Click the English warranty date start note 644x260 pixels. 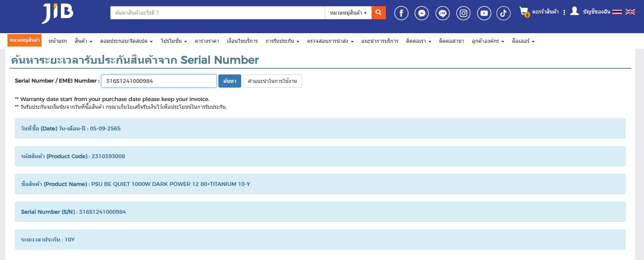(x=112, y=99)
